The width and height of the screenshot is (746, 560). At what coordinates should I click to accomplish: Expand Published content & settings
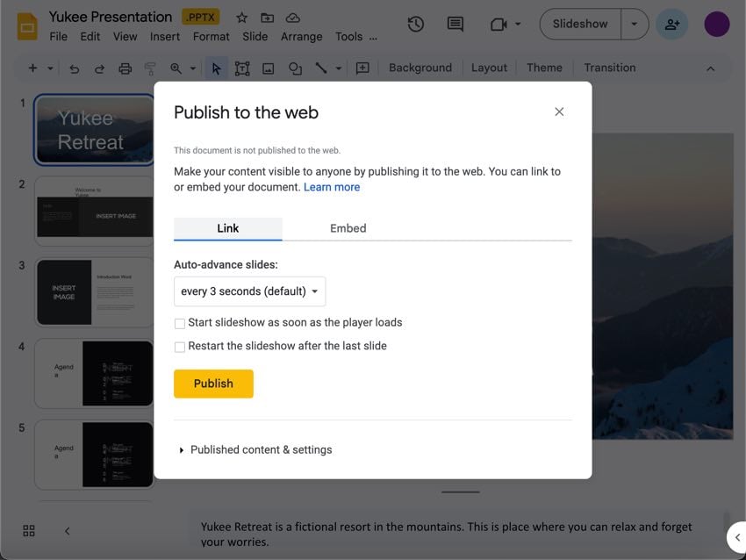pyautogui.click(x=256, y=449)
